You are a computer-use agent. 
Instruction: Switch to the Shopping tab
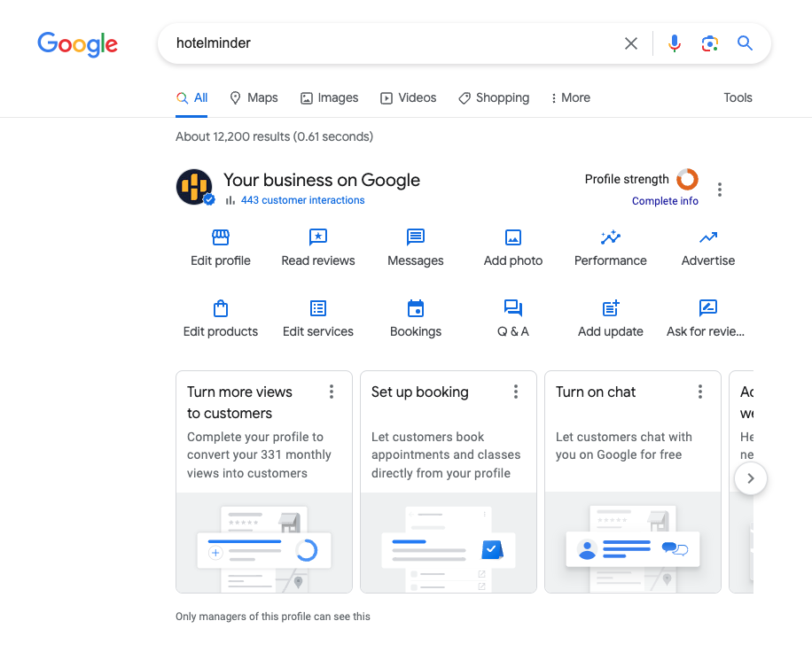pos(494,97)
